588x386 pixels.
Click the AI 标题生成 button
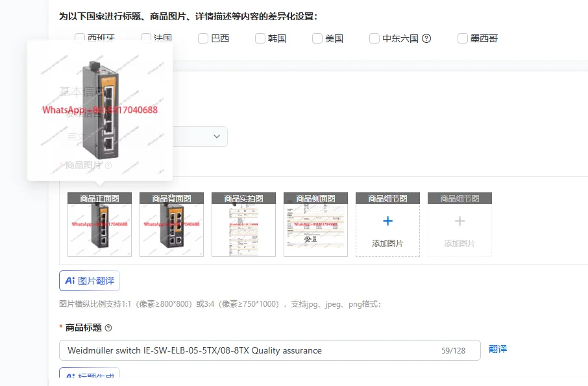coord(90,374)
